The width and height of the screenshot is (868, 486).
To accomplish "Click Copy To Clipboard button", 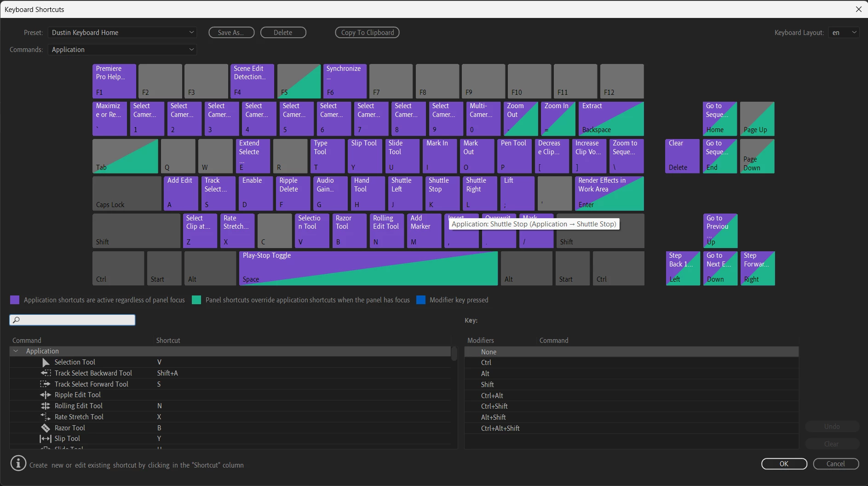I will click(x=367, y=33).
